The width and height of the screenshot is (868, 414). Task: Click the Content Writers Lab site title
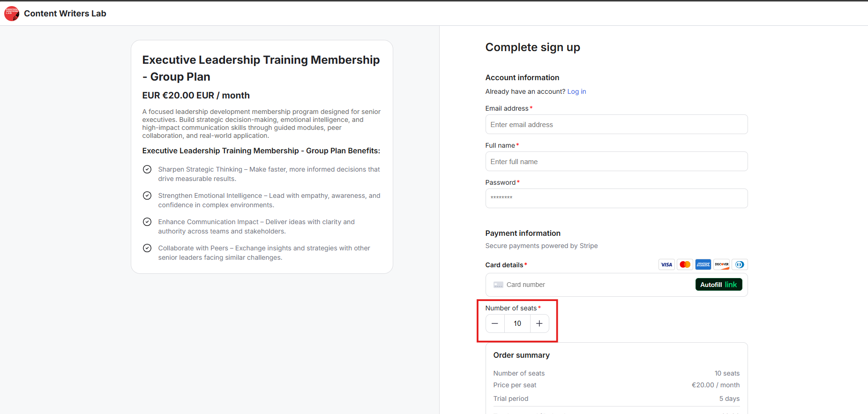pyautogui.click(x=65, y=14)
